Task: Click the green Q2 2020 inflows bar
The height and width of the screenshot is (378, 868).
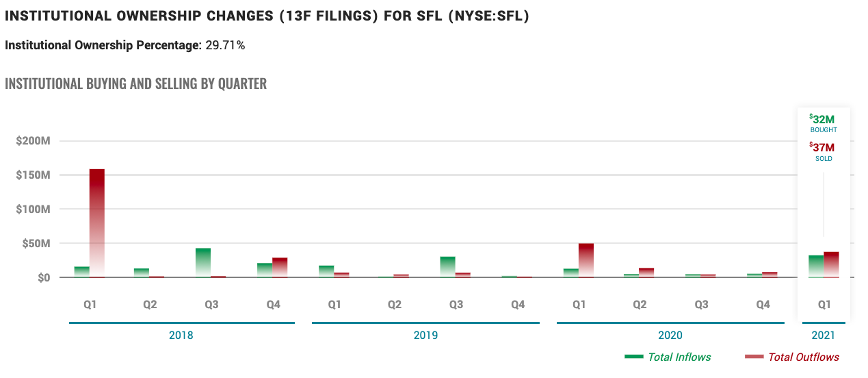Action: [631, 276]
